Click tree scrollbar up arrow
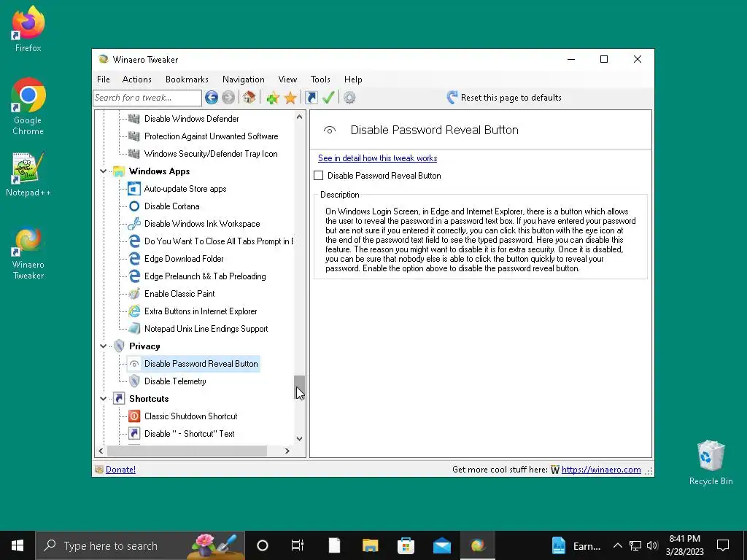 299,117
